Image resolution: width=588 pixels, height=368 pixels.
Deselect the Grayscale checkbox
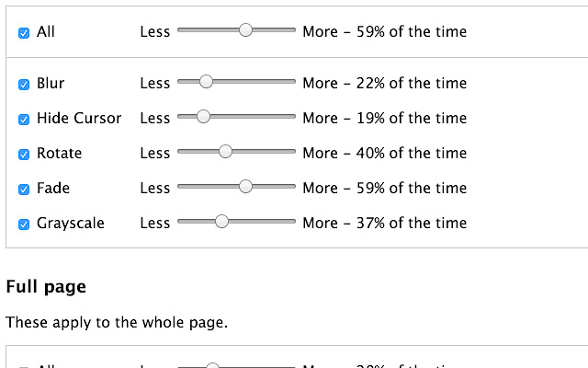click(x=24, y=224)
